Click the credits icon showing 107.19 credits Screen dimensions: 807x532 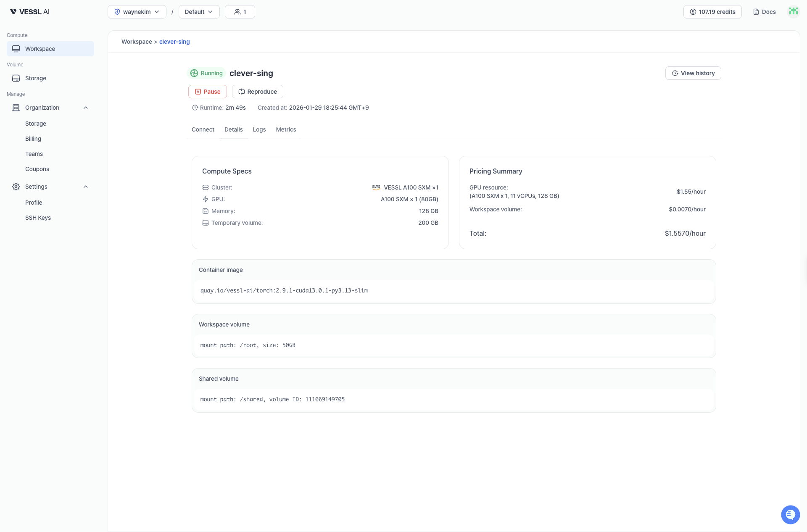click(x=693, y=12)
